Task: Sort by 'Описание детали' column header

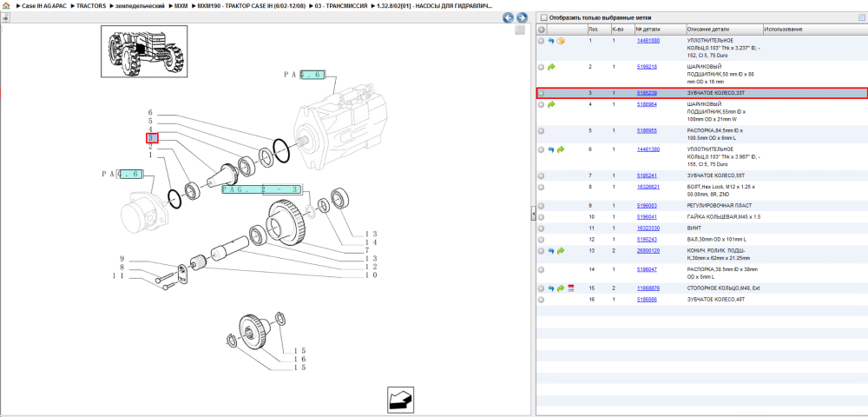Action: pos(724,30)
